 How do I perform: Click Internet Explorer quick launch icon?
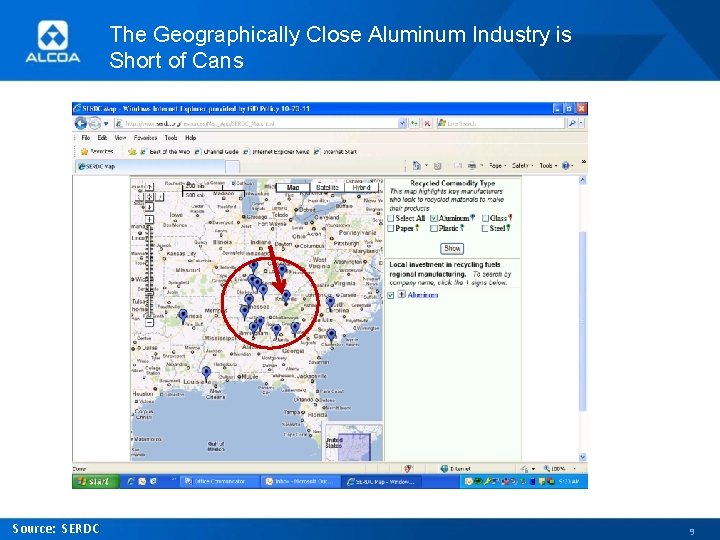coord(130,481)
